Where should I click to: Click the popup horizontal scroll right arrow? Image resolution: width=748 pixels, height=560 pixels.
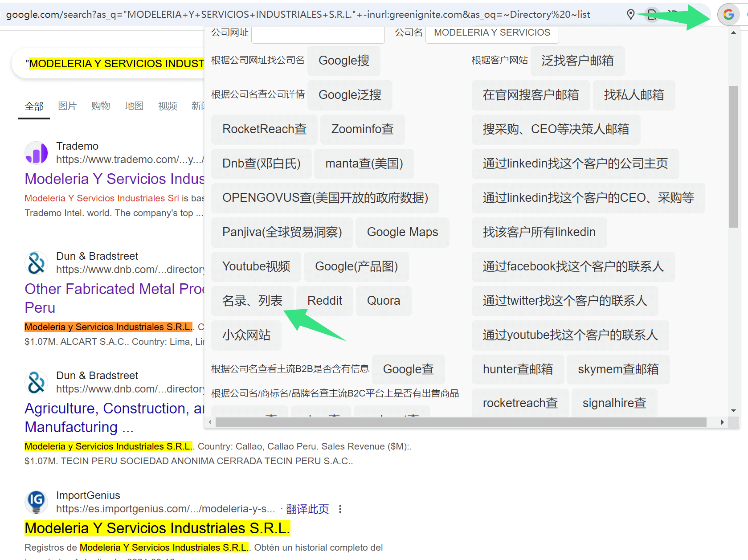point(722,422)
